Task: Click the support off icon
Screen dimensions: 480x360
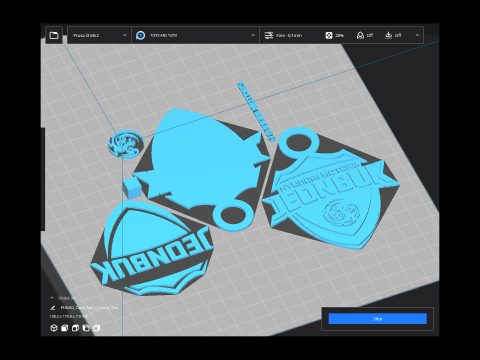Action: [360, 35]
